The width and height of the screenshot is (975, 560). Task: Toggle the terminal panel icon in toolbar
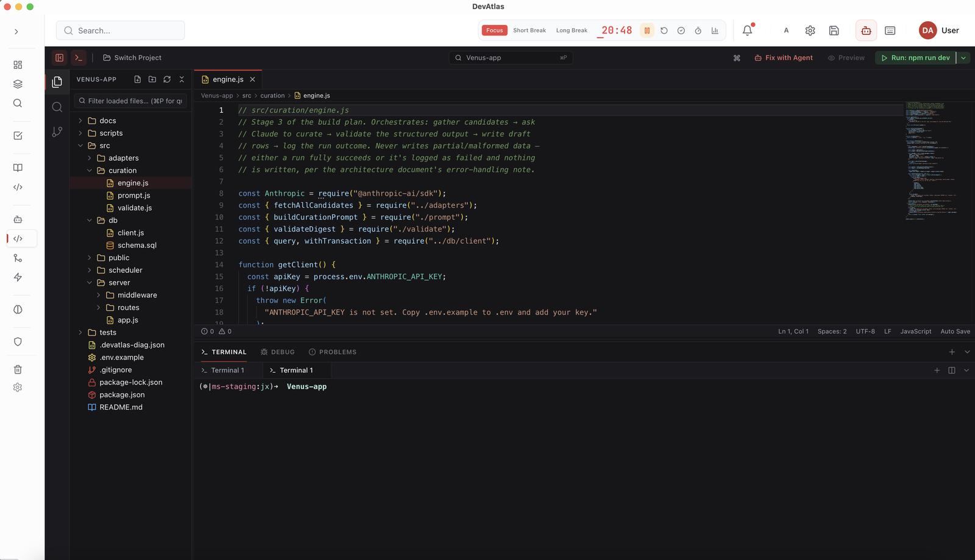point(79,58)
